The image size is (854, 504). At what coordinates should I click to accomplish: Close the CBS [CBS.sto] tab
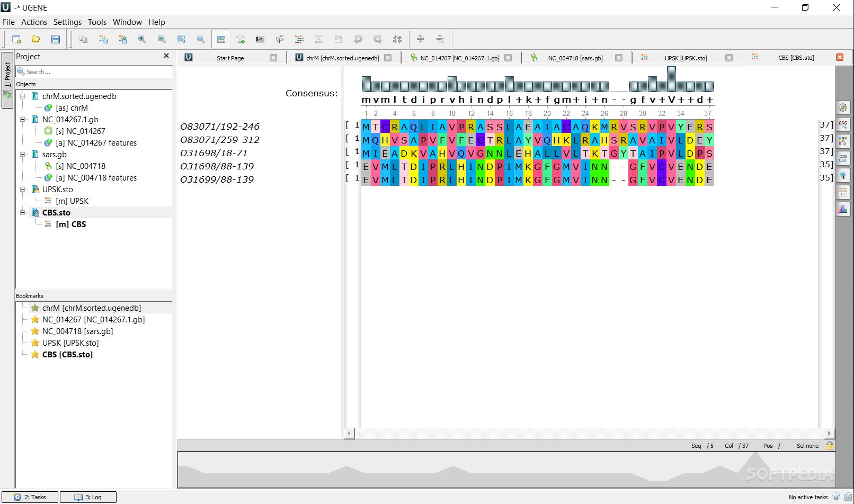point(840,57)
